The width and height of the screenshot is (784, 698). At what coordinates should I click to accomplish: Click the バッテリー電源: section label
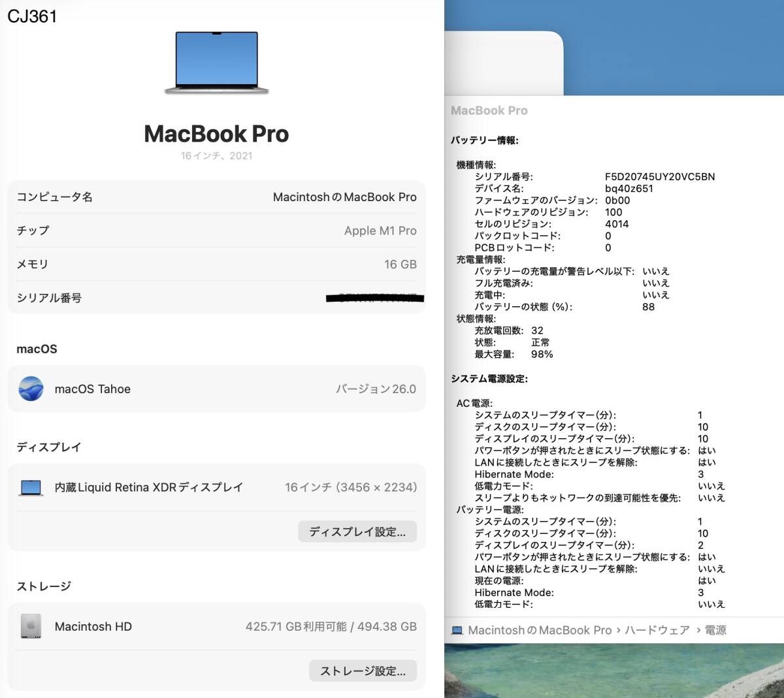coord(490,510)
